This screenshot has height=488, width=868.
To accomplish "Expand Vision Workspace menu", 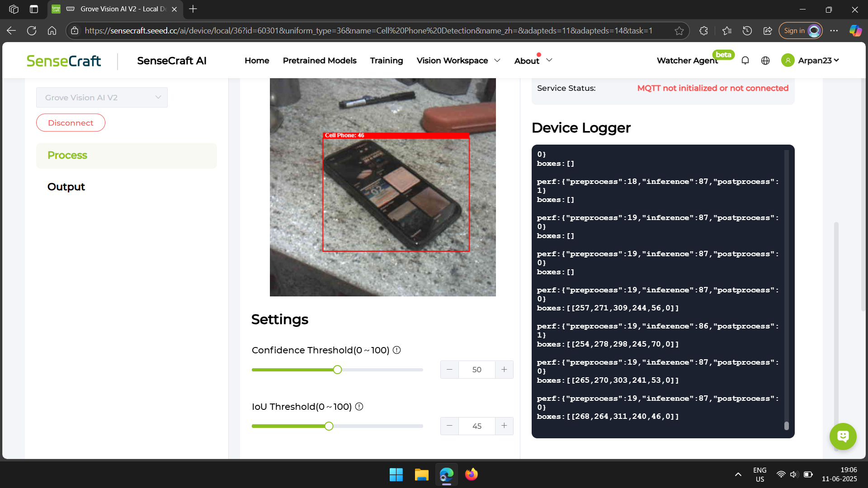I will pyautogui.click(x=458, y=61).
